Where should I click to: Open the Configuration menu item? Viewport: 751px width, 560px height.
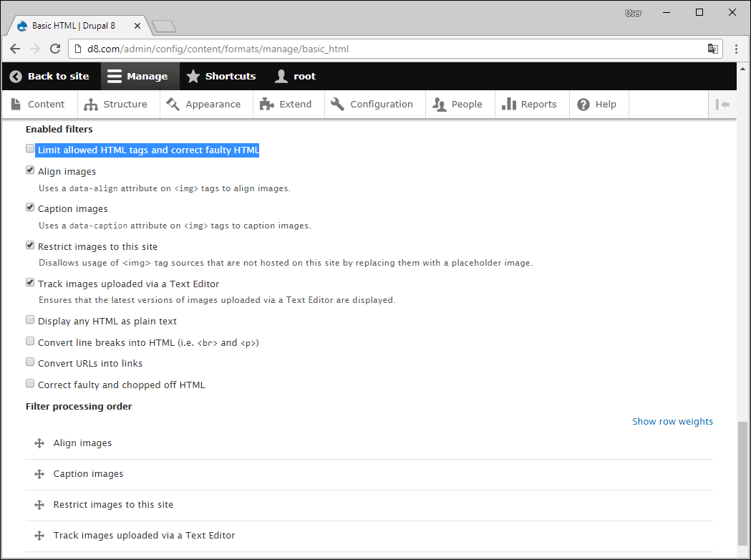[x=372, y=105]
